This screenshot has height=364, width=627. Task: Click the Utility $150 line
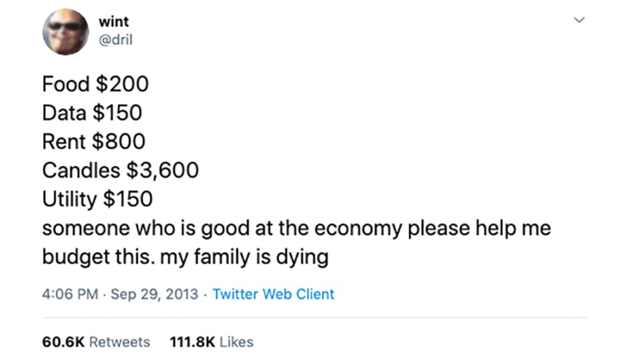point(97,199)
